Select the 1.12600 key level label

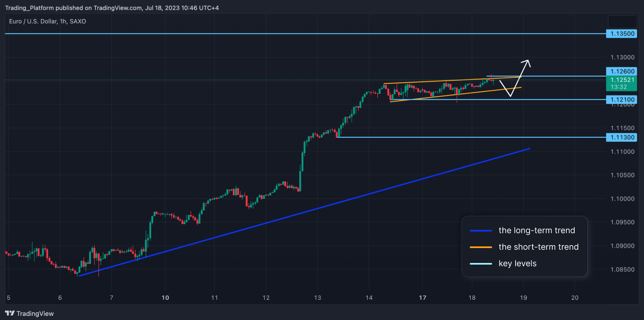pos(621,72)
